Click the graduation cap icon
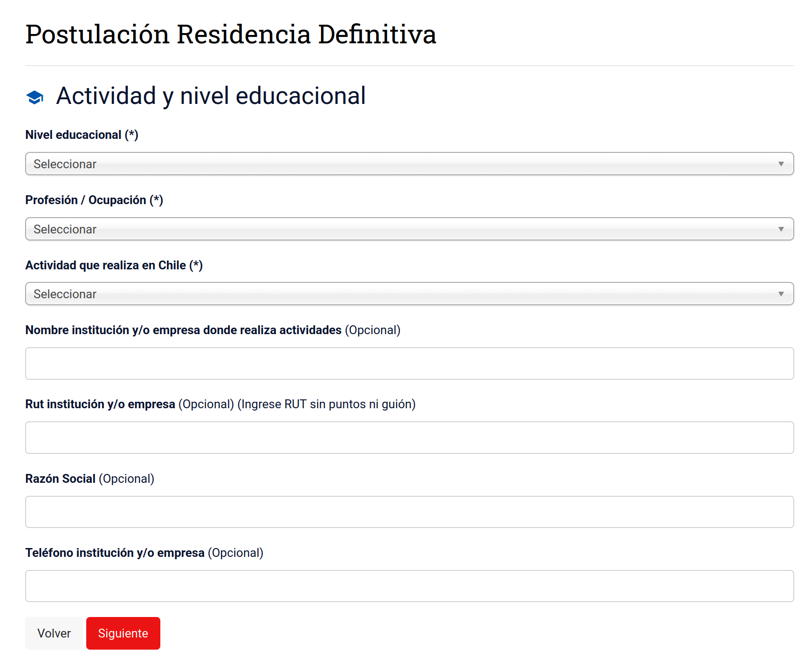This screenshot has width=811, height=672. tap(35, 97)
